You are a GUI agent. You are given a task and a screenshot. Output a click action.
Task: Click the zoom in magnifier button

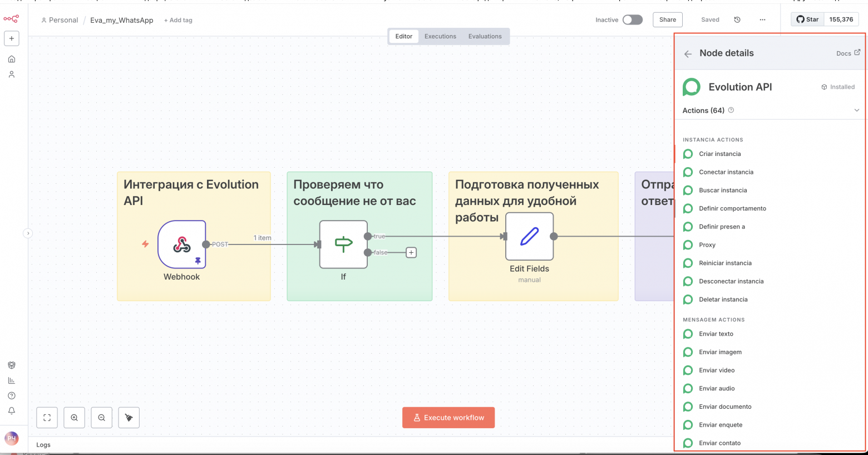pos(74,418)
